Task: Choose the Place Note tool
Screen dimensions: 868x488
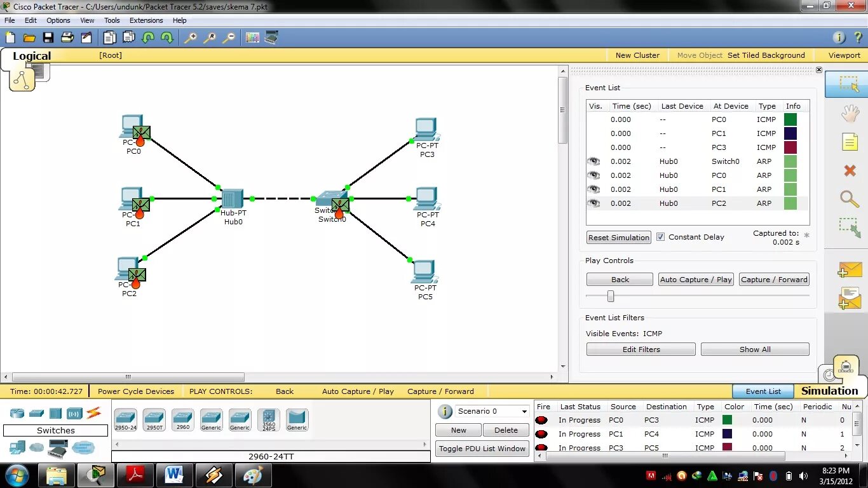Action: point(850,142)
